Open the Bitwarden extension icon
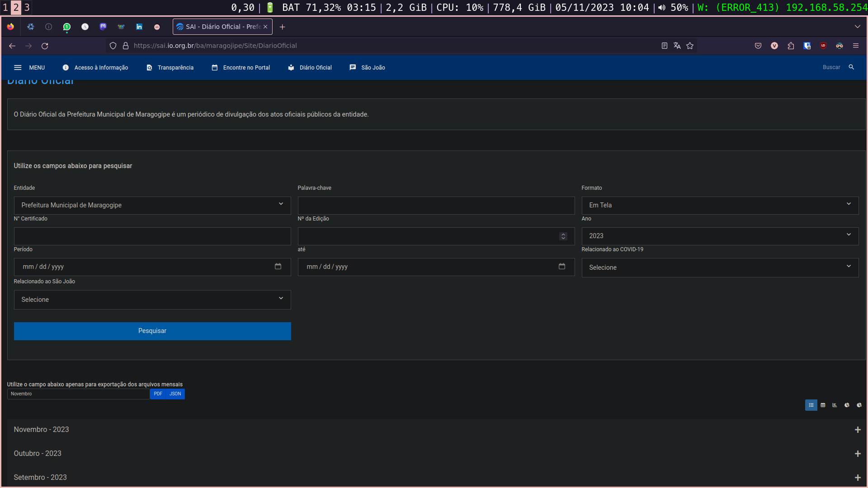Image resolution: width=868 pixels, height=488 pixels. [807, 46]
